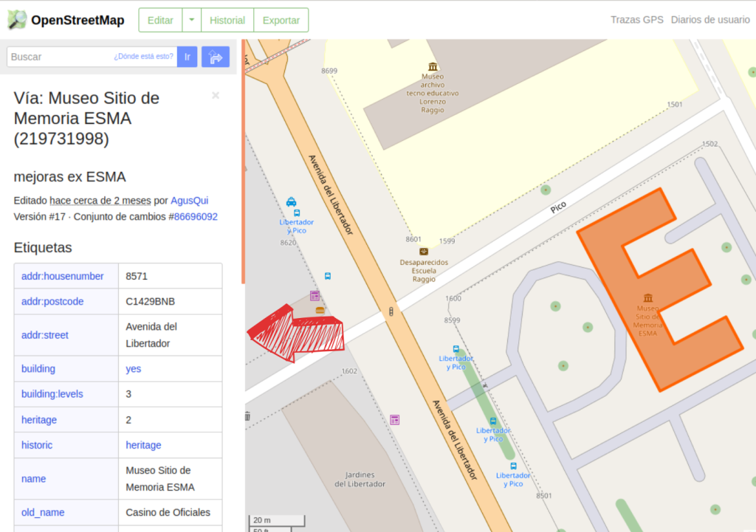The height and width of the screenshot is (532, 756).
Task: Click the bus stop icon next to number 8599
Action: tap(456, 349)
